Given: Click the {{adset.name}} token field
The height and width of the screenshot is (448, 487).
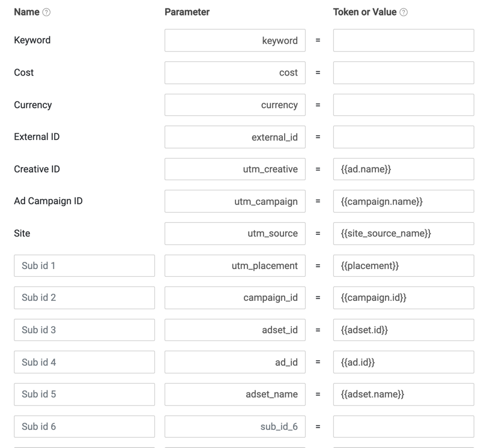Looking at the screenshot, I should point(404,395).
